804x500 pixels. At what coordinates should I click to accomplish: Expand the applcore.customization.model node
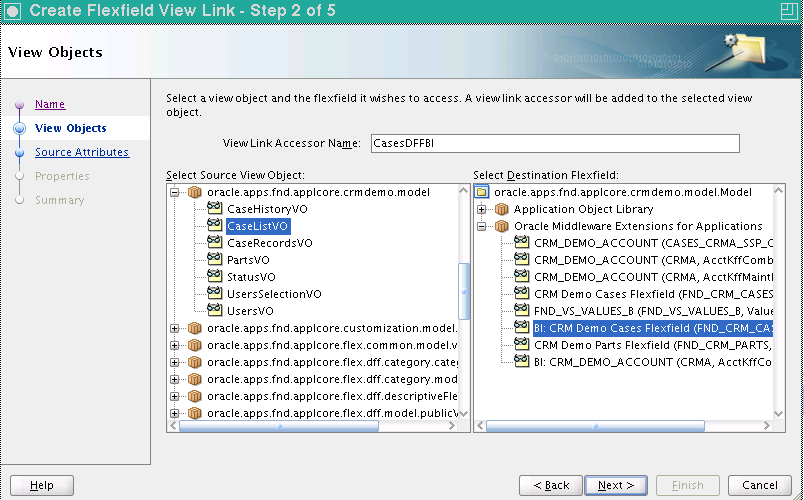174,328
